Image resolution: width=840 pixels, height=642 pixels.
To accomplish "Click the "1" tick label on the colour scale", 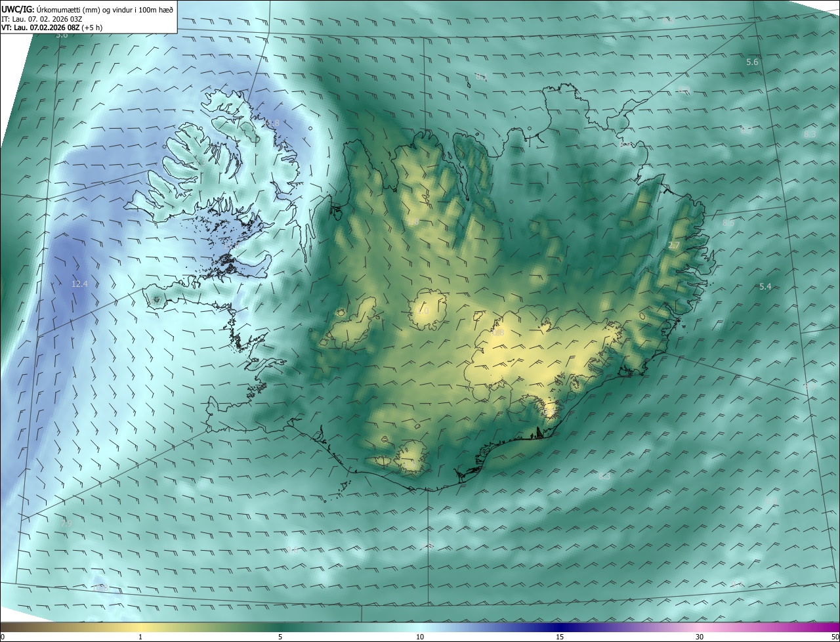I will coord(140,637).
